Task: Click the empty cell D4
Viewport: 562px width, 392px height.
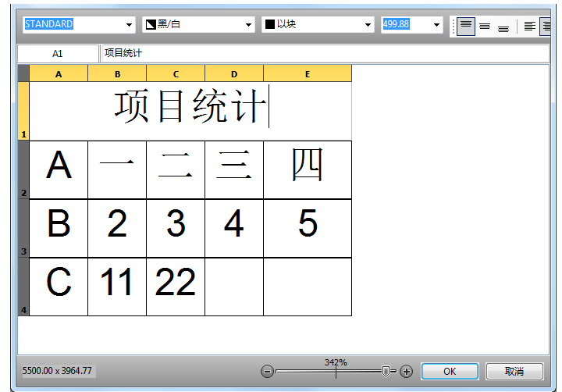Action: [x=234, y=287]
